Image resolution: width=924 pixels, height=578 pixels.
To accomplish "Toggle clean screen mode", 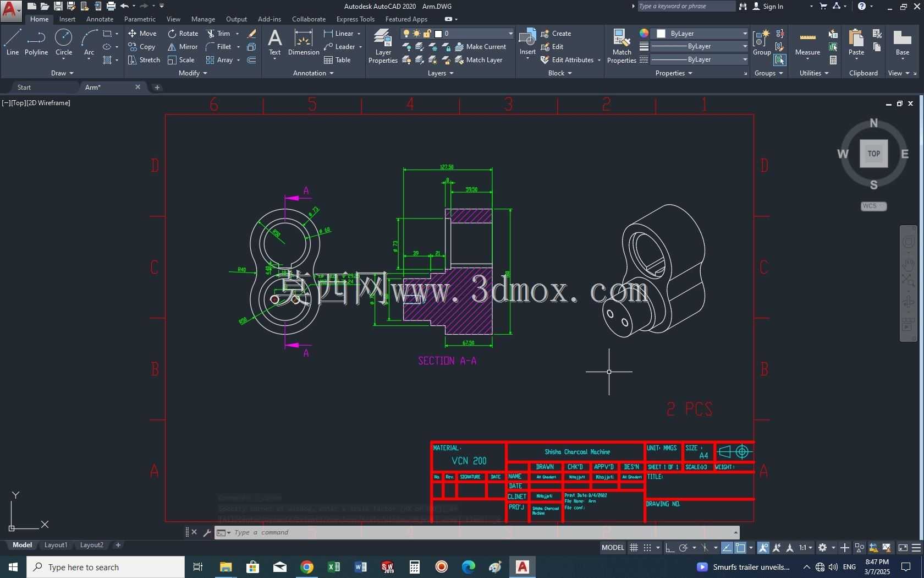I will [903, 548].
